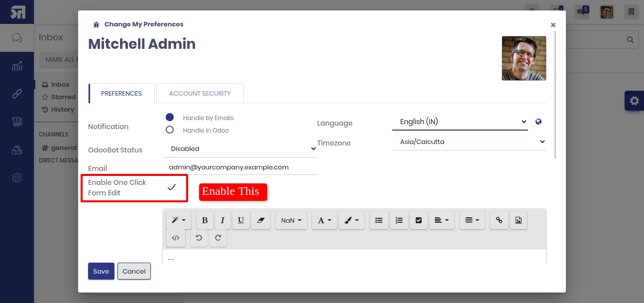Toggle underline formatting in the editor
Viewport: 644px width, 303px height.
(x=241, y=220)
